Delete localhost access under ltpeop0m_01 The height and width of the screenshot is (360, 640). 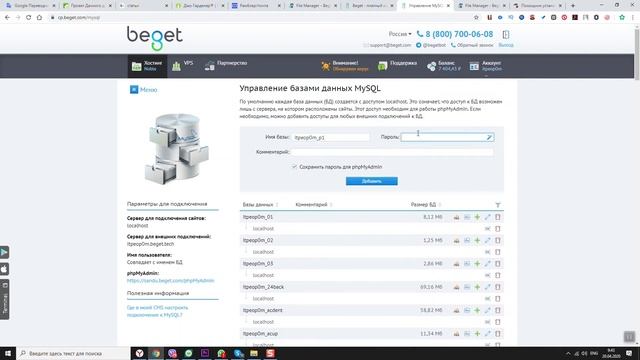click(x=498, y=229)
